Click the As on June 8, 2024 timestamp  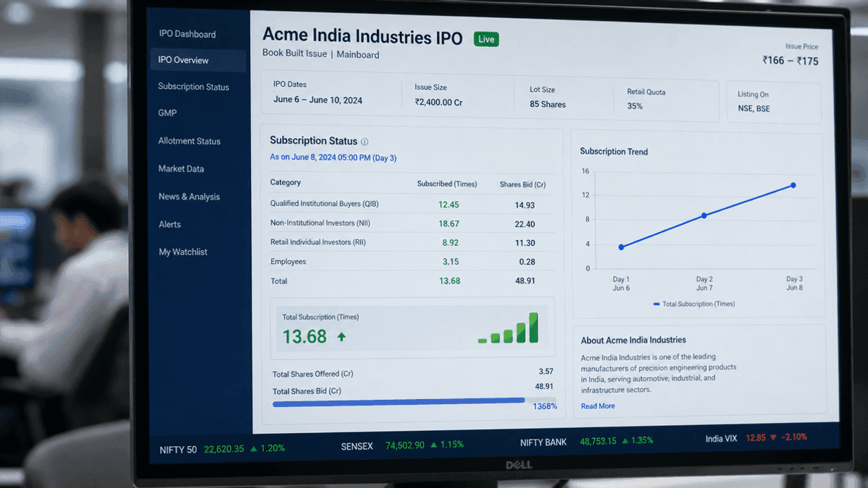coord(333,158)
